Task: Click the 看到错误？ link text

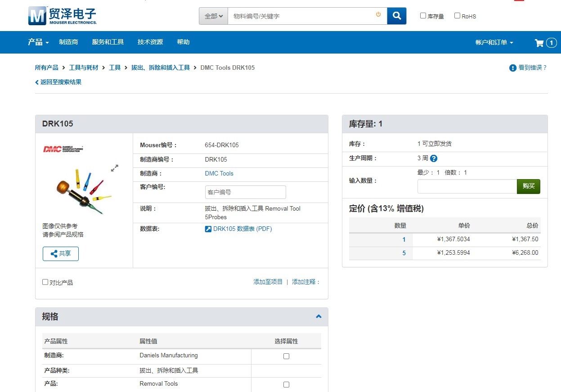Action: tap(533, 68)
